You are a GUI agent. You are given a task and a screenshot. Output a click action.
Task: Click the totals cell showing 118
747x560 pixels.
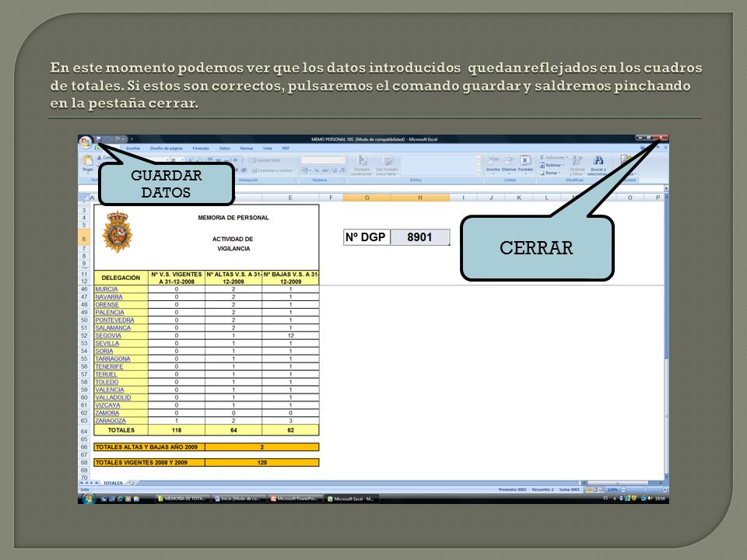[177, 430]
